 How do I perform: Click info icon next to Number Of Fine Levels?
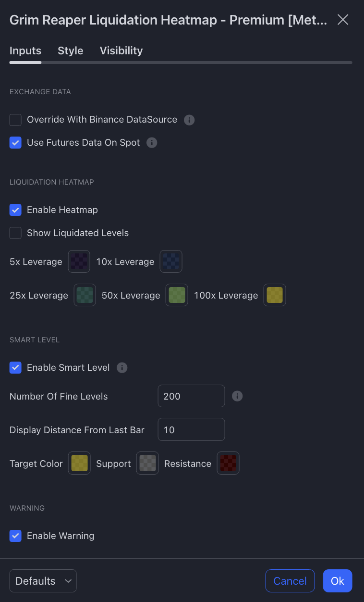tap(237, 396)
